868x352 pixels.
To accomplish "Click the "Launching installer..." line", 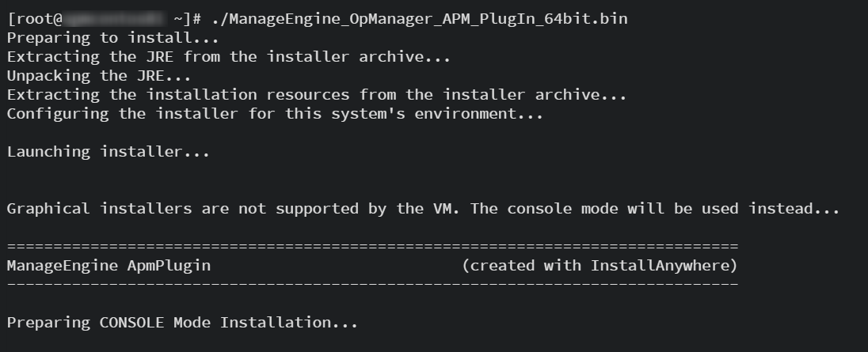I will pos(108,152).
